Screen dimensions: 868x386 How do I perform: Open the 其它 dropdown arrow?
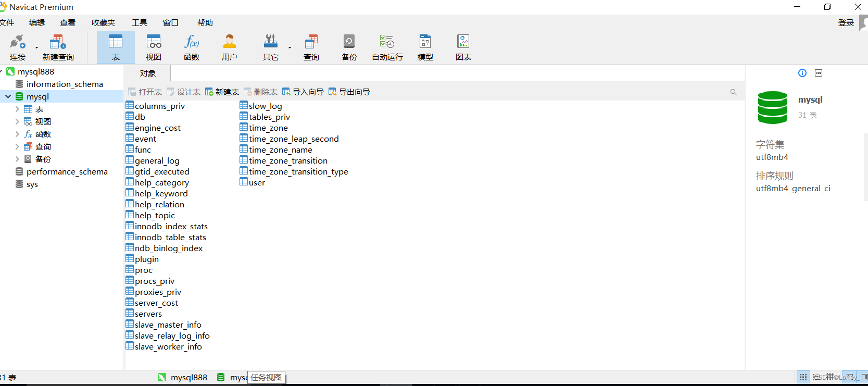click(290, 47)
